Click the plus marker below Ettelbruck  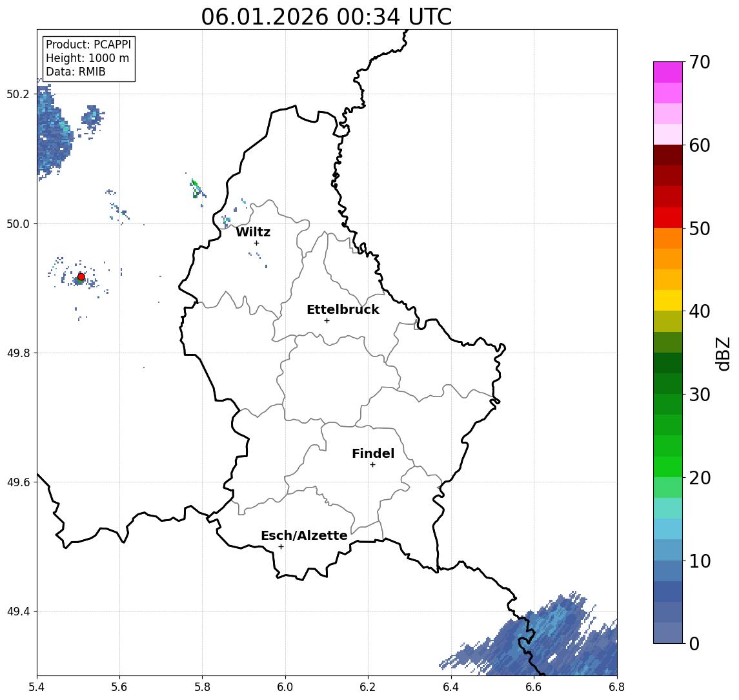pyautogui.click(x=327, y=321)
